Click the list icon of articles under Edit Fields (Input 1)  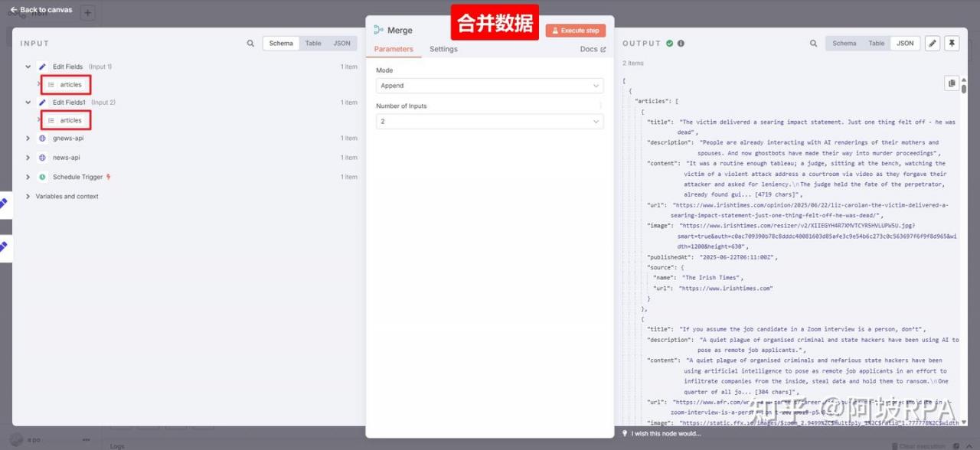pyautogui.click(x=51, y=85)
